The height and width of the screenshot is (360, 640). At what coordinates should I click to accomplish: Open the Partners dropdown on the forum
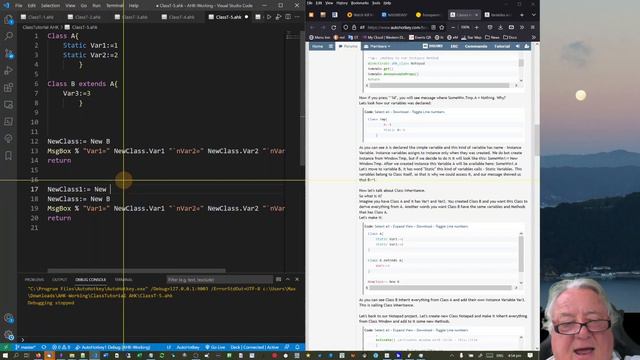click(x=377, y=47)
